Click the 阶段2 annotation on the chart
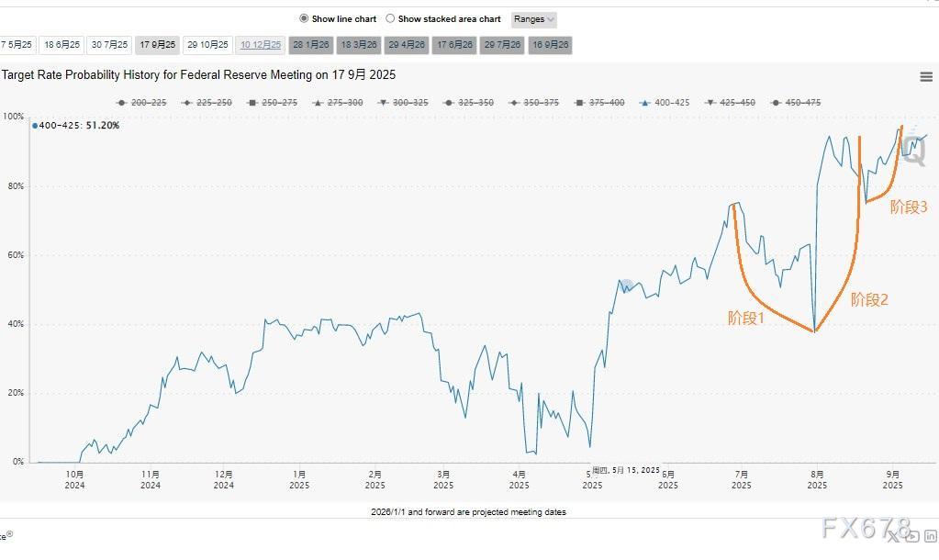Image resolution: width=939 pixels, height=560 pixels. point(868,299)
